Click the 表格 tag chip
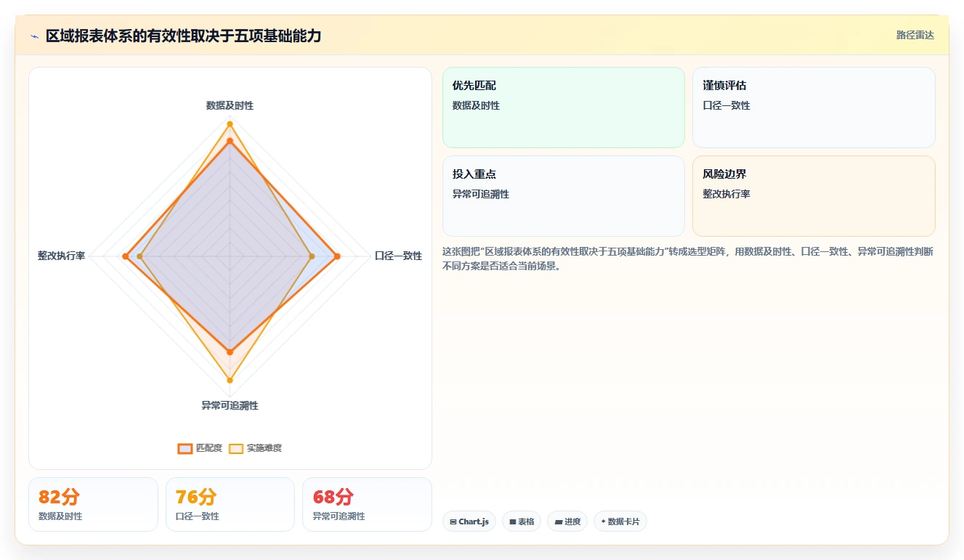Image resolution: width=964 pixels, height=560 pixels. [522, 522]
